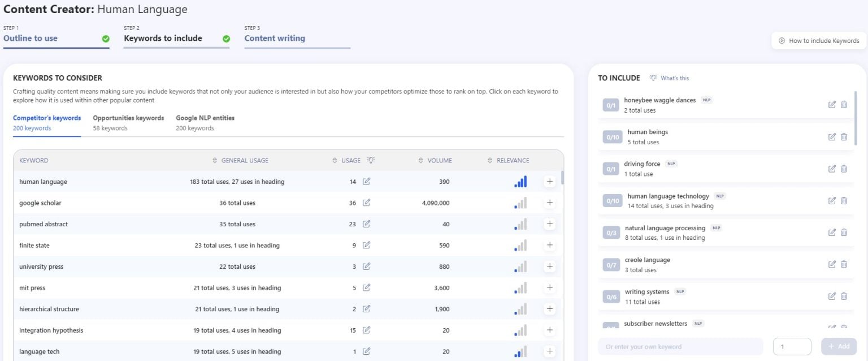The height and width of the screenshot is (361, 868).
Task: Add pubmed abstract with its plus icon
Action: (x=549, y=224)
